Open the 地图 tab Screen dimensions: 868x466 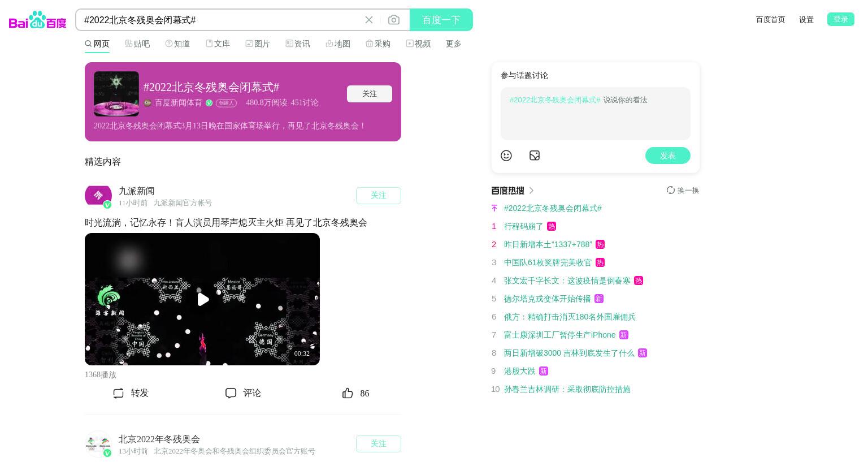pos(338,44)
